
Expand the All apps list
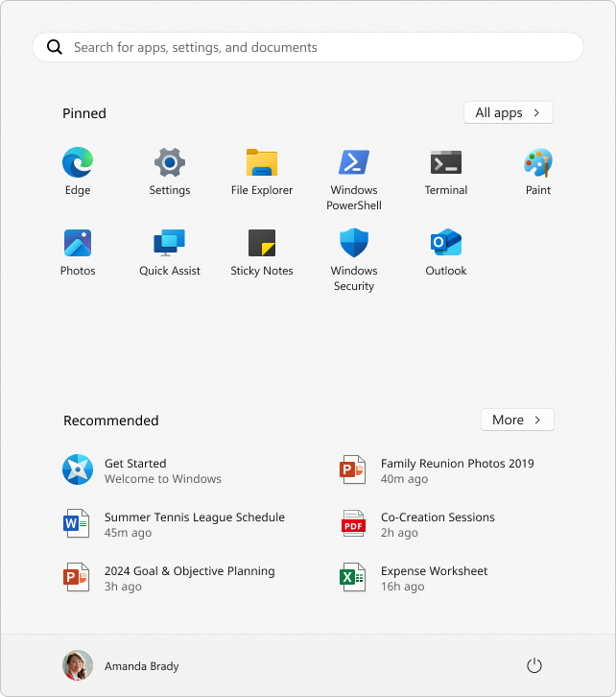(x=509, y=112)
